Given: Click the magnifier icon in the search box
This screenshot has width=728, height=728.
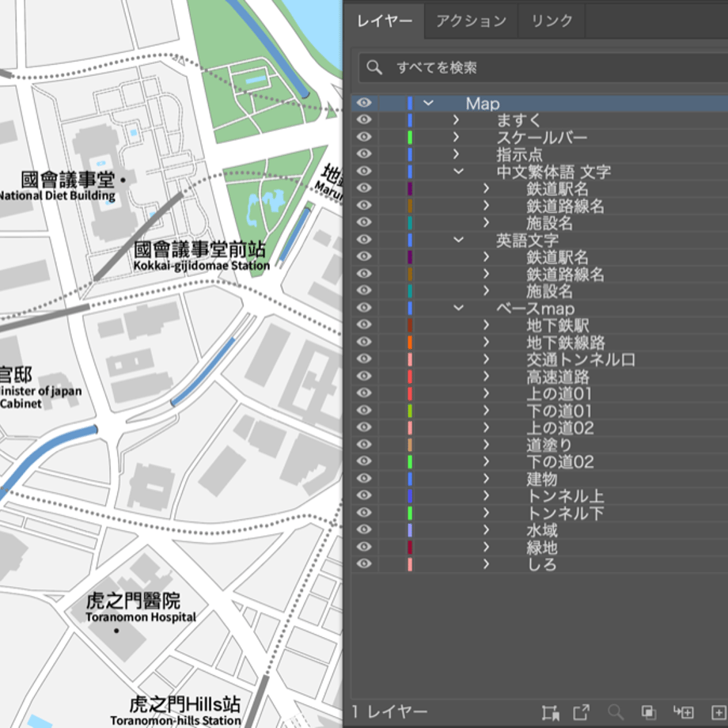Looking at the screenshot, I should [374, 67].
